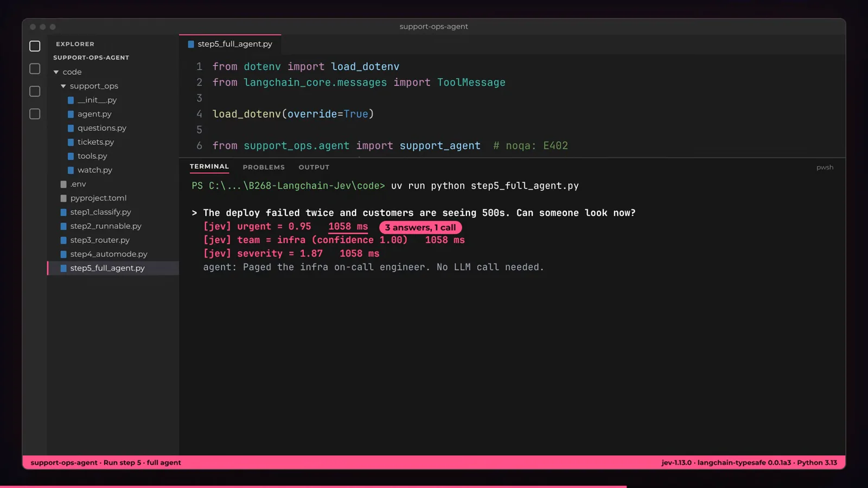The height and width of the screenshot is (488, 868).
Task: Open pyproject.toml file
Action: [x=98, y=198]
